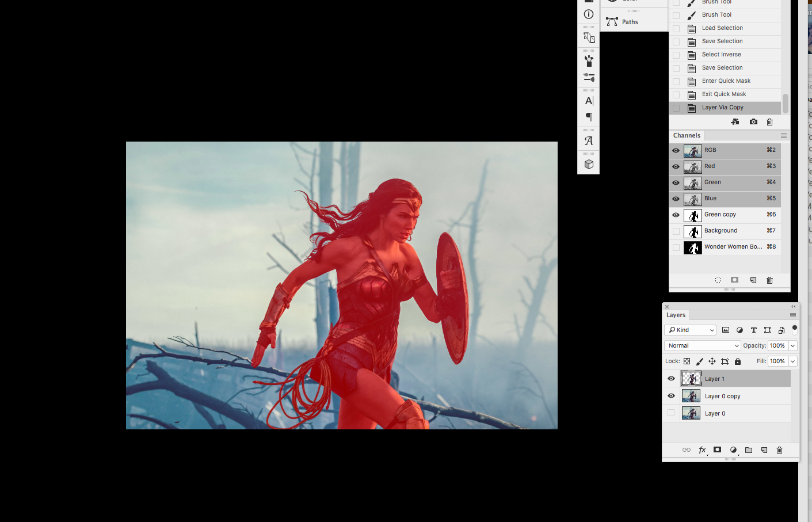Add layer mask icon
812x522 pixels.
coord(717,450)
